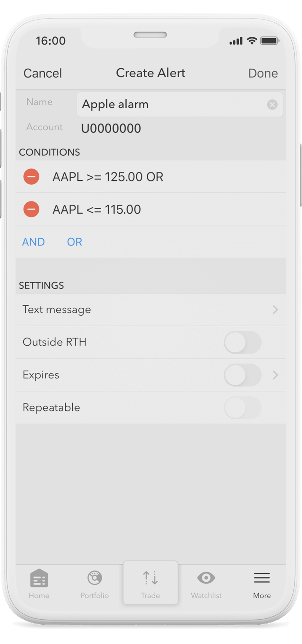Delete the AAPL <= 115.00 condition
This screenshot has width=302, height=644.
coord(31,209)
